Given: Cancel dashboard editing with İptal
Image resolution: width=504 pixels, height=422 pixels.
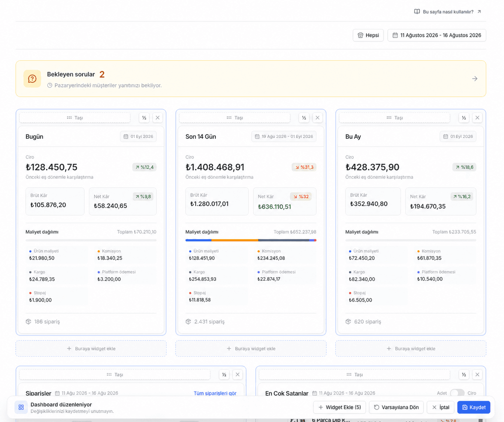Looking at the screenshot, I should pyautogui.click(x=441, y=407).
